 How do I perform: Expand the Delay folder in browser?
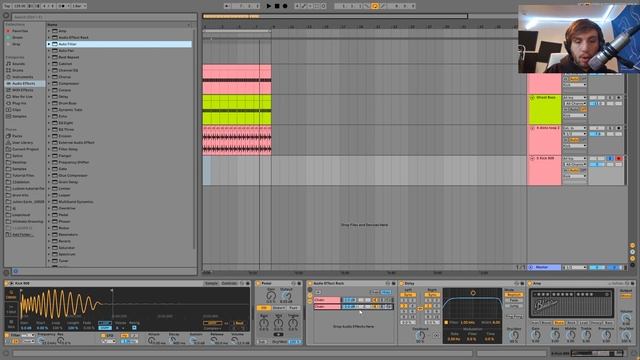(49, 97)
